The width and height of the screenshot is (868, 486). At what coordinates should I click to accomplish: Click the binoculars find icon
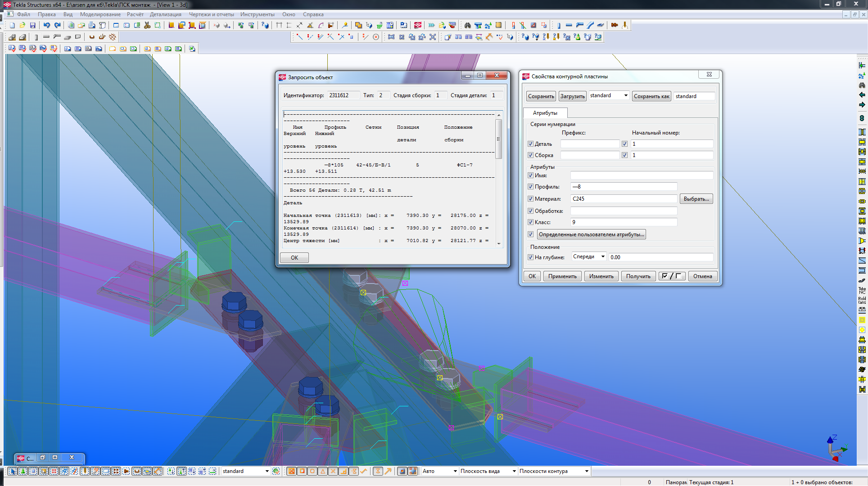(467, 25)
